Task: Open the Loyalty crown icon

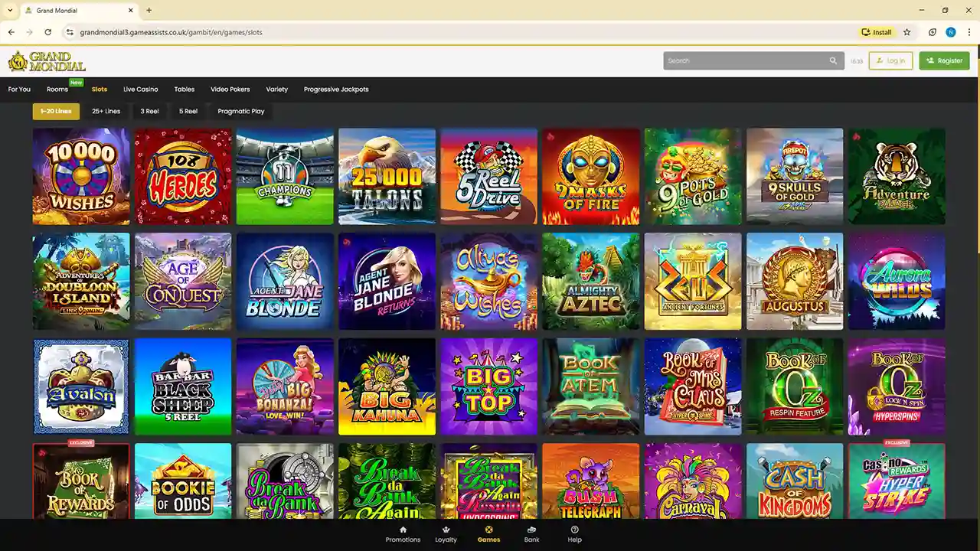Action: click(446, 530)
